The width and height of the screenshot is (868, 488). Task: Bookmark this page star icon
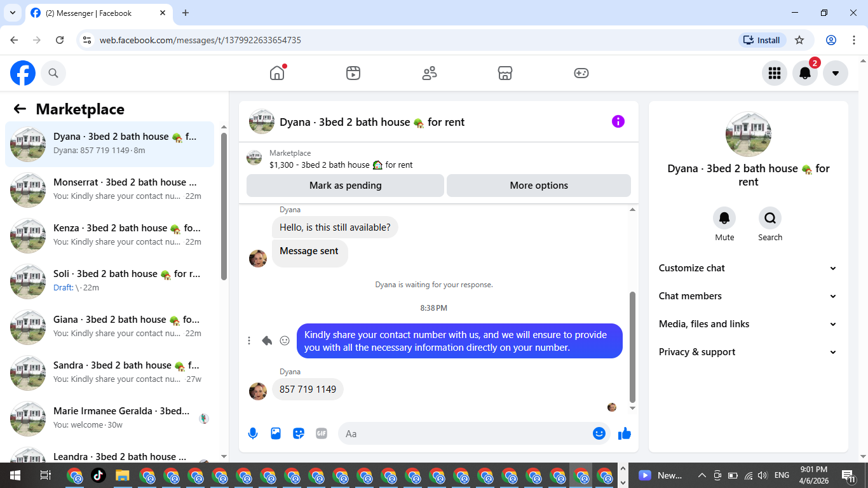(799, 40)
